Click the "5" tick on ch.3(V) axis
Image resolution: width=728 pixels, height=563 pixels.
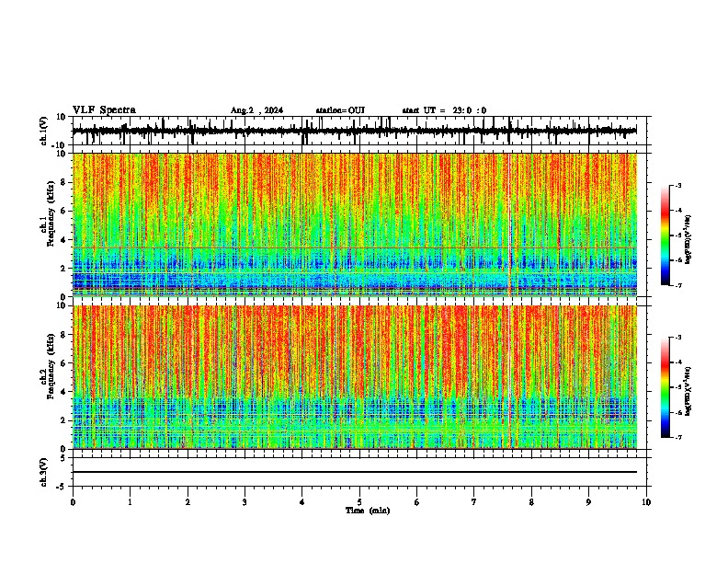click(64, 458)
